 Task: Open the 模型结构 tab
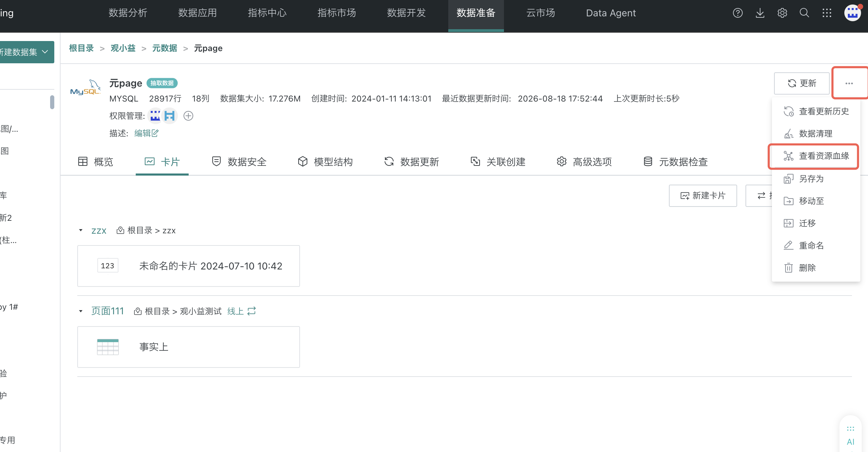point(325,162)
